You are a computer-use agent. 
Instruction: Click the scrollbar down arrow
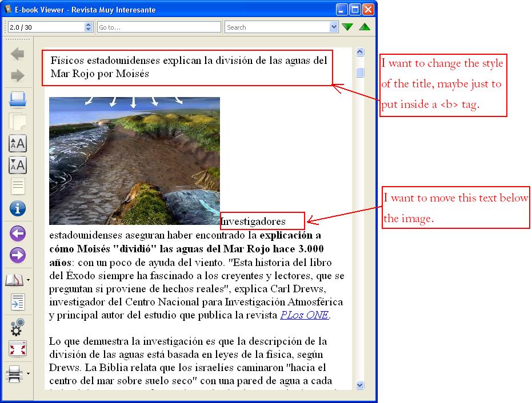click(360, 385)
